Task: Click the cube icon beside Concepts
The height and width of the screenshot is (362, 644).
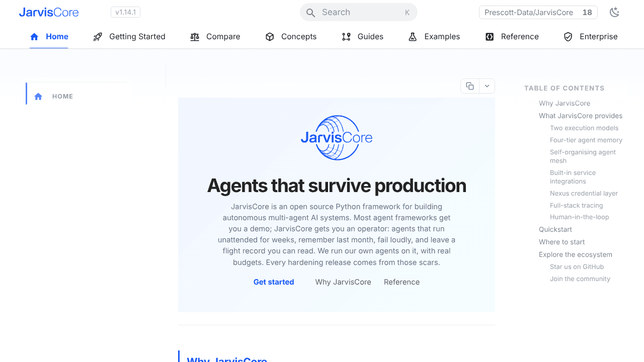Action: coord(270,37)
